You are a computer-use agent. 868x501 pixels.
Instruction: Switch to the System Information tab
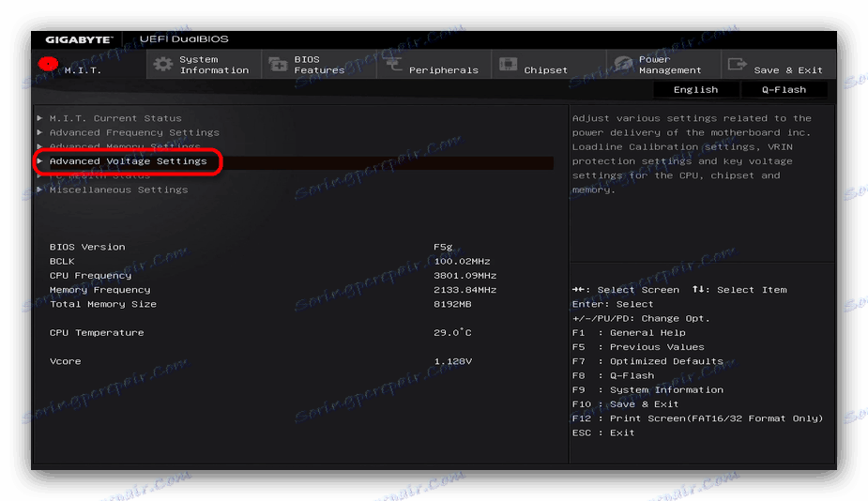(205, 64)
